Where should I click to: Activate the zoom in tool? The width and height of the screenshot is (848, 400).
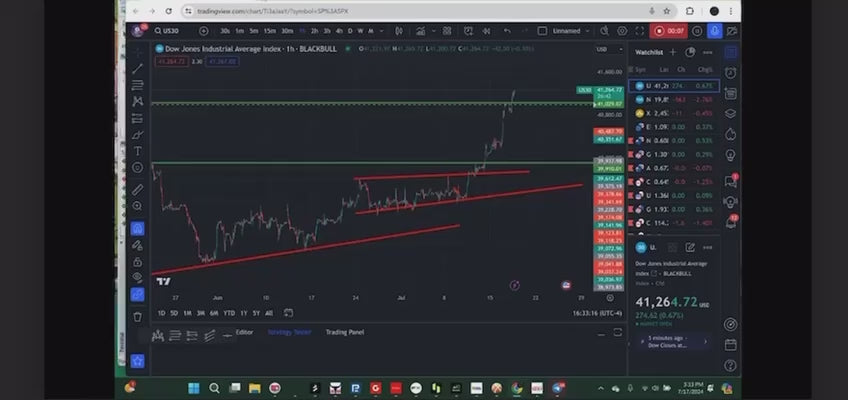137,206
